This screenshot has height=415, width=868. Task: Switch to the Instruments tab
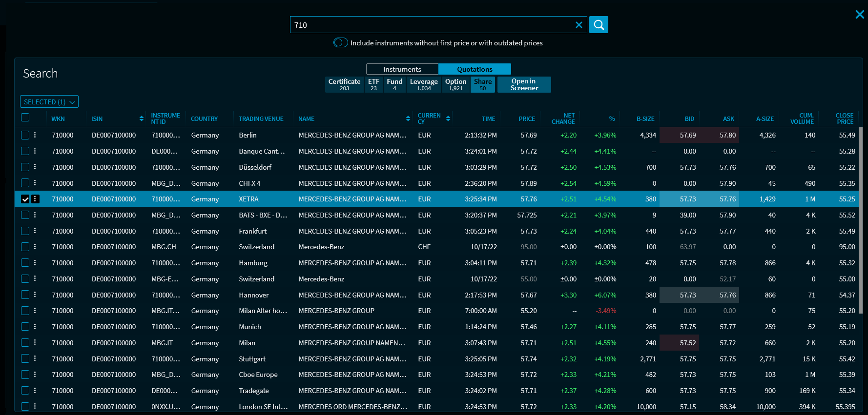[x=402, y=69]
